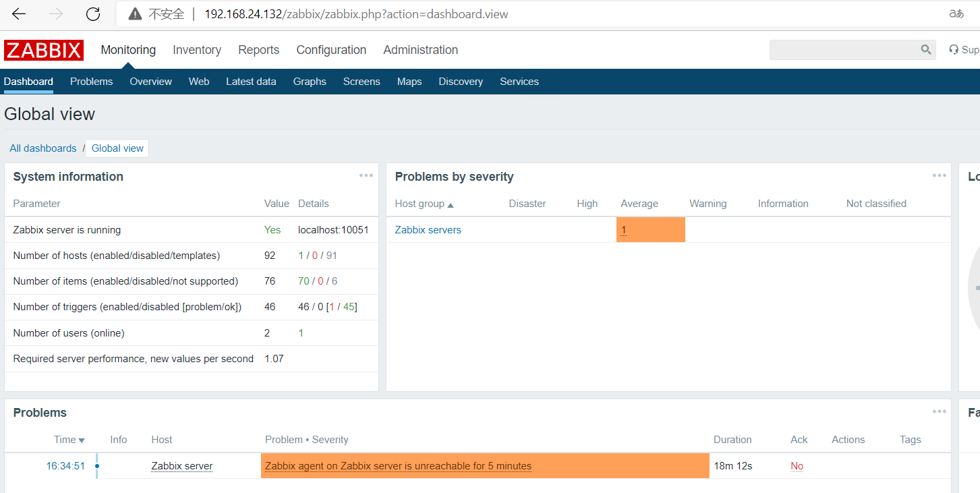Click the orange Average count cell
Screen dimensions: 980x493
coord(651,230)
